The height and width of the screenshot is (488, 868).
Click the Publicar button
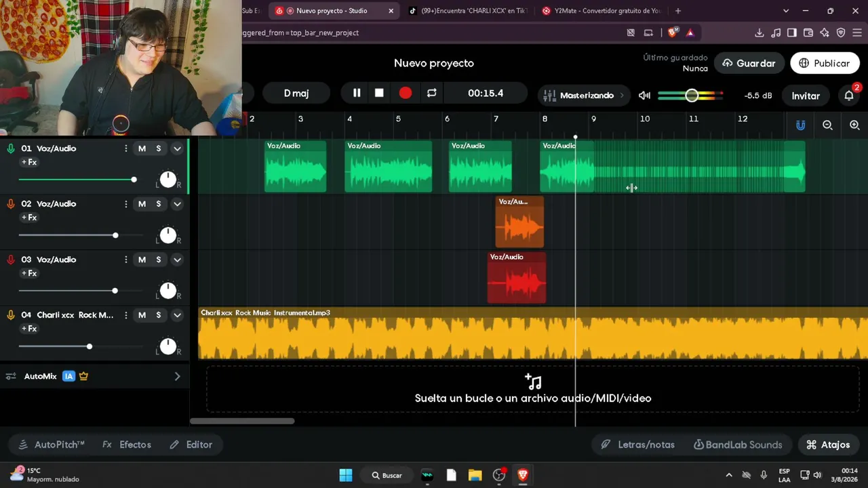click(825, 63)
